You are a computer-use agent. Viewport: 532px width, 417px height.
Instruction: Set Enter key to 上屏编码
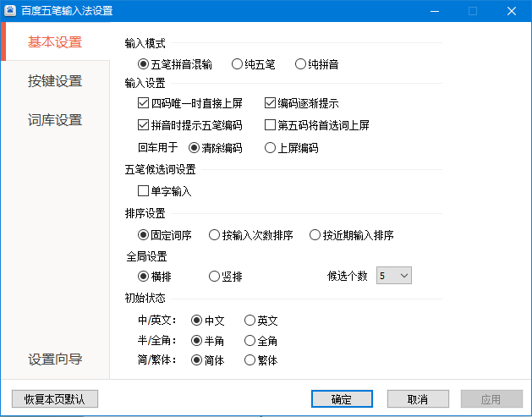(x=292, y=148)
